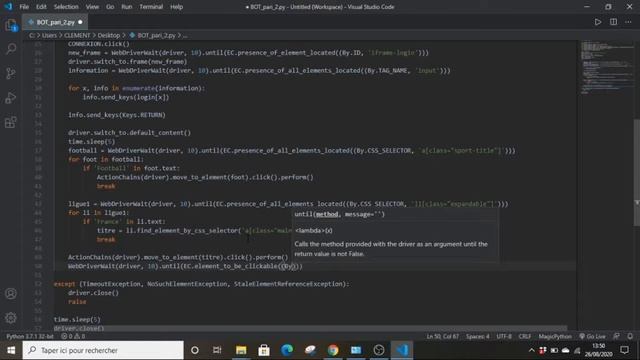
Task: Select Python 3.7.1 32-bit interpreter in status bar
Action: (30, 336)
